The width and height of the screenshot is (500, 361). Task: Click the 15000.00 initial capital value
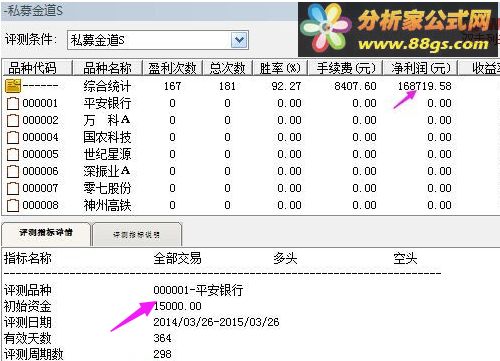point(177,306)
